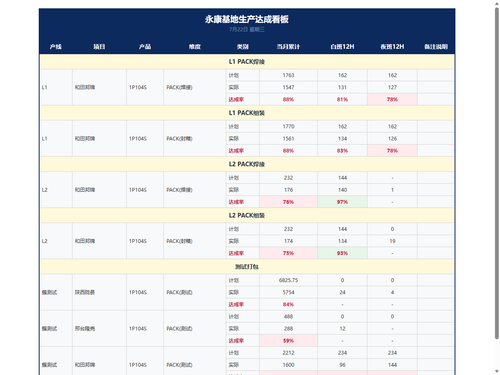Click the 81% achievement rate cell

point(342,99)
